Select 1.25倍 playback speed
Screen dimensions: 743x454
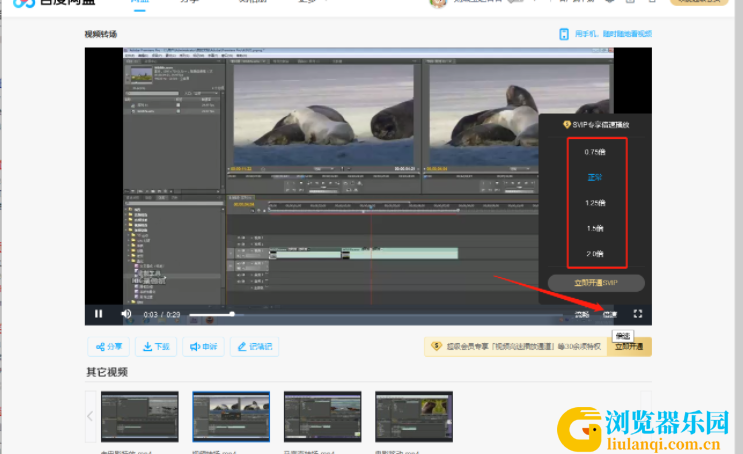[x=595, y=203]
